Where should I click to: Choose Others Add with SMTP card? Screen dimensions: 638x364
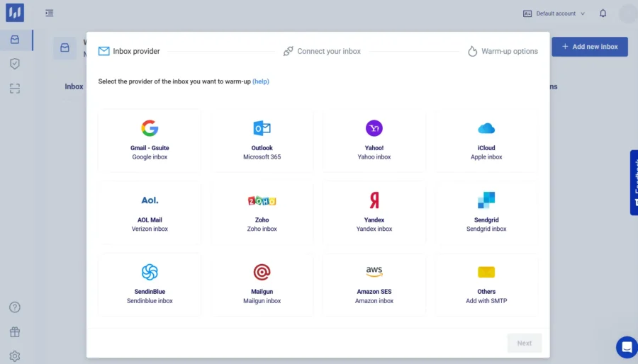(x=486, y=284)
